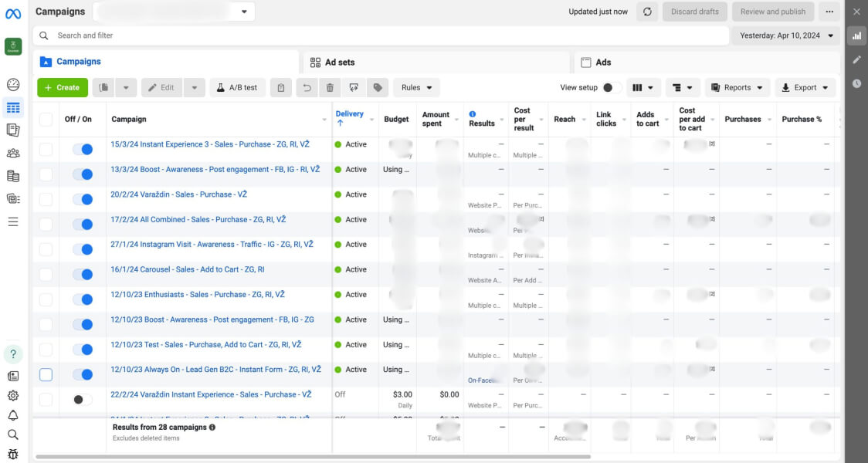Check the 16/1/24 Carousel campaign checkbox
The image size is (868, 463).
(46, 275)
